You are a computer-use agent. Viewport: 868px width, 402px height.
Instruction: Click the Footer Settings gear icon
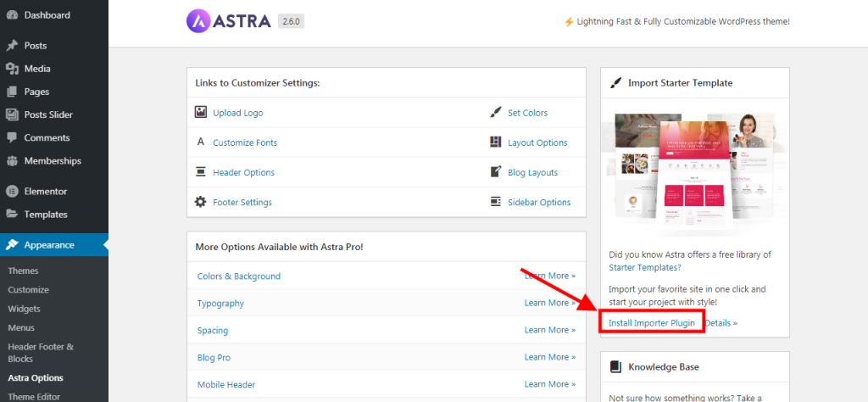point(200,202)
